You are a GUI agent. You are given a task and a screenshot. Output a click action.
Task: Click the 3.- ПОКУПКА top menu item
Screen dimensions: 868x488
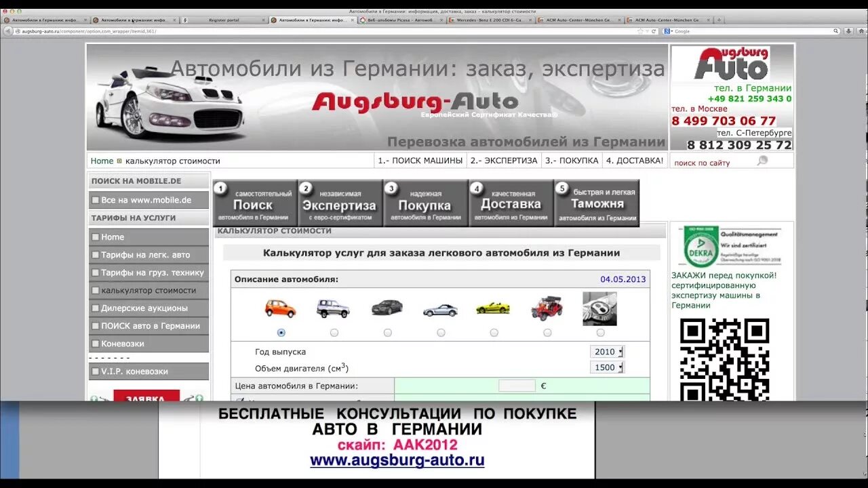(x=572, y=161)
